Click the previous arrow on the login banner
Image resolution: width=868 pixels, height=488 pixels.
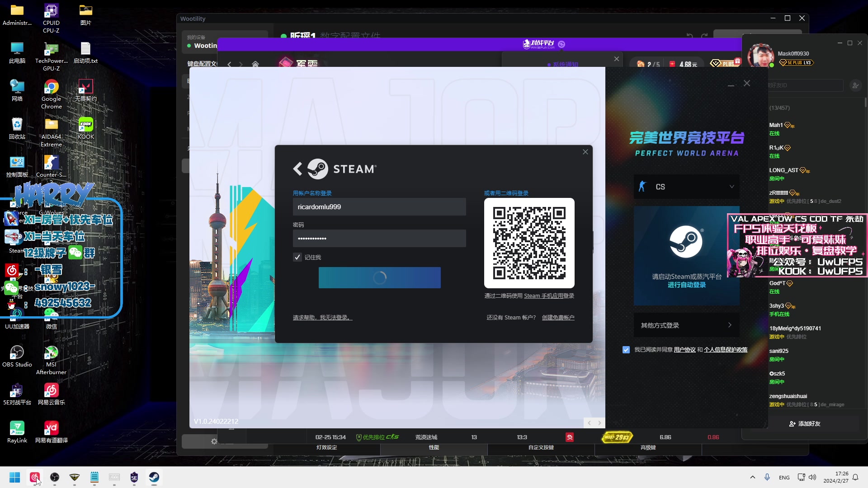click(589, 423)
